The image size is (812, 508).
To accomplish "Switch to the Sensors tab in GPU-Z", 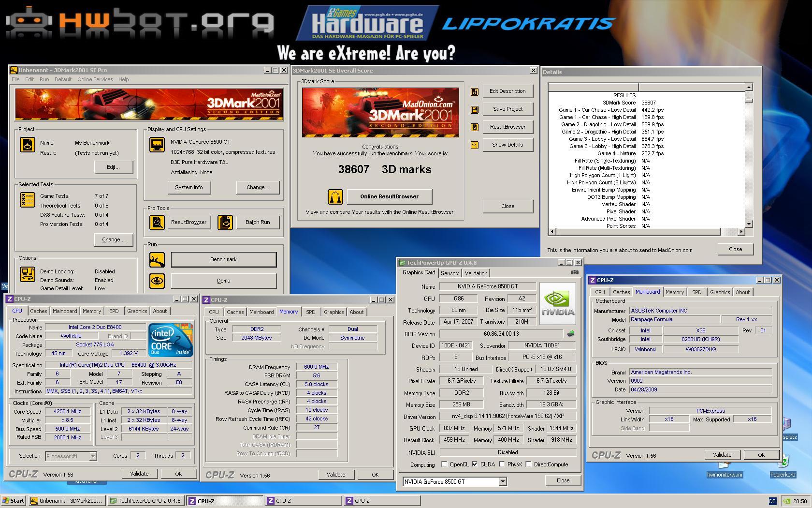I will [450, 273].
